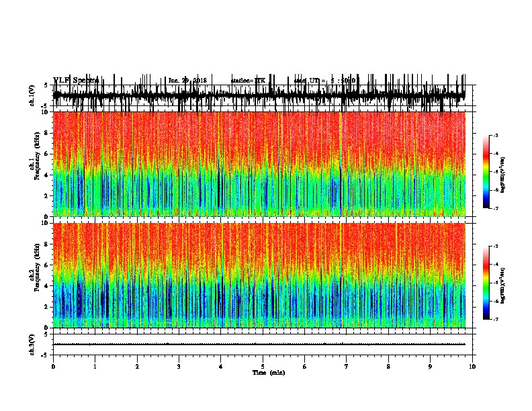Click the ch.1 frequency tick '8'
This screenshot has width=532, height=411.
[46, 133]
